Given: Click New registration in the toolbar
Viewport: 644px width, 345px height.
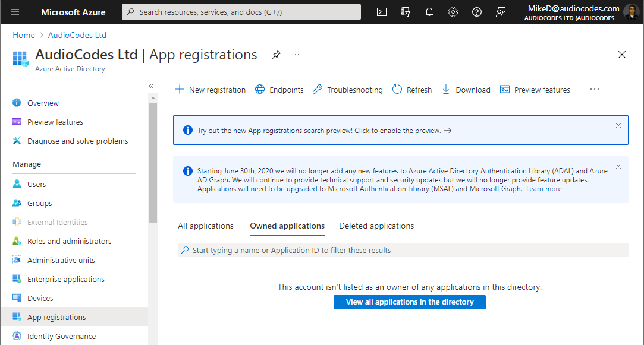Looking at the screenshot, I should (x=210, y=90).
